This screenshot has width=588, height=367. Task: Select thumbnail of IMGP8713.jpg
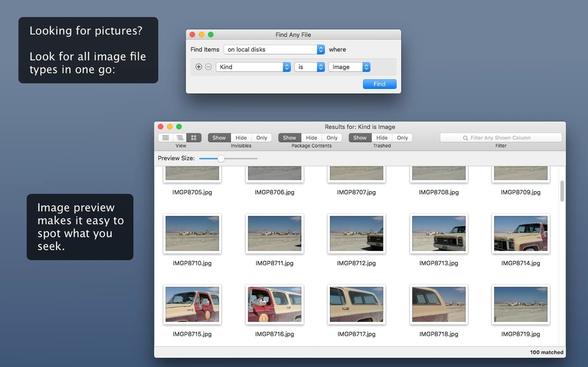click(x=439, y=233)
